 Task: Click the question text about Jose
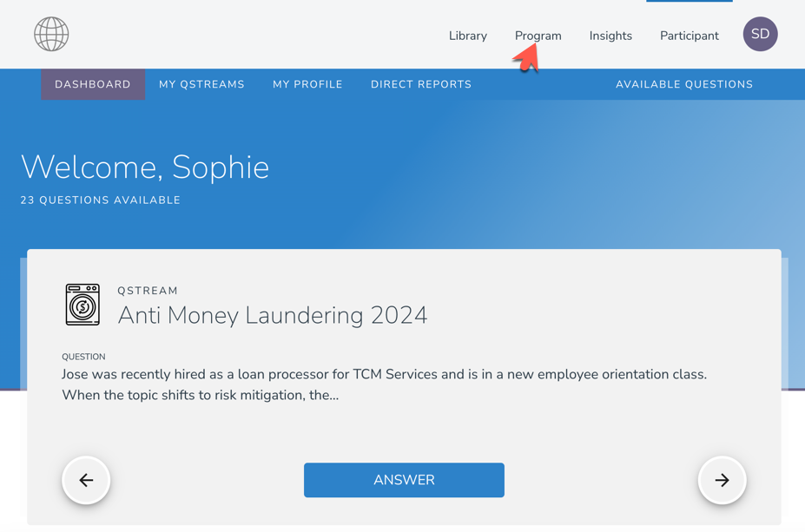point(384,384)
